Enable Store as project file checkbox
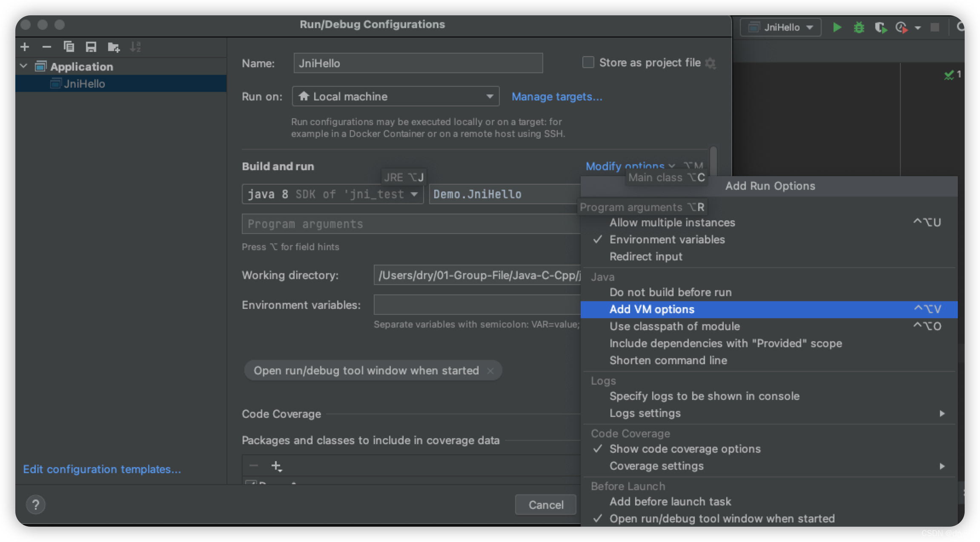This screenshot has height=542, width=980. click(x=588, y=62)
